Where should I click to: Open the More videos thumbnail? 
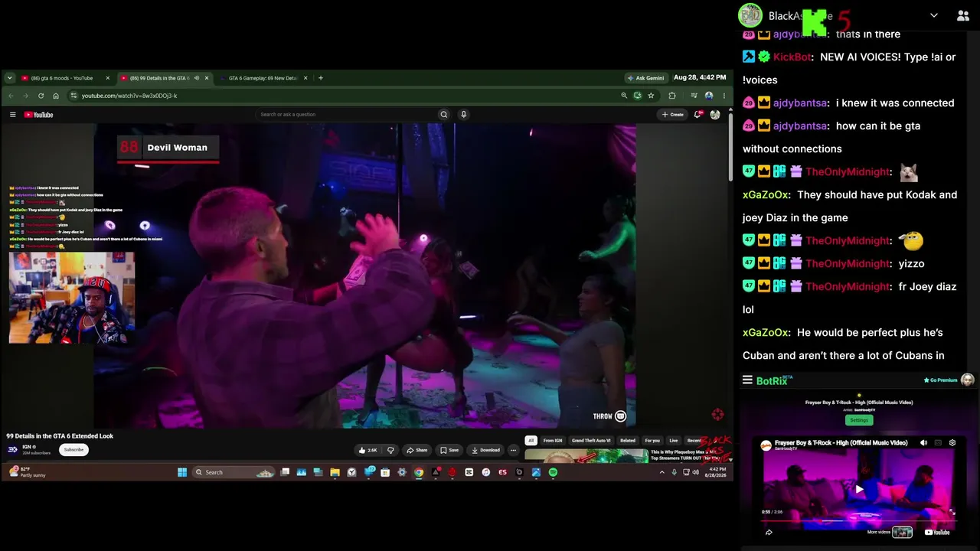click(x=902, y=533)
